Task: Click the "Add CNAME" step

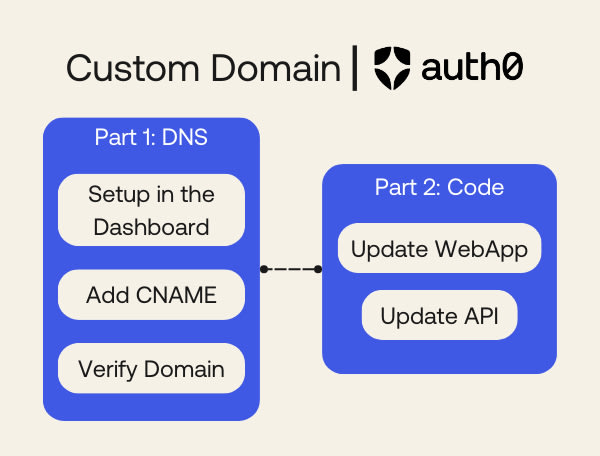Action: (x=151, y=295)
